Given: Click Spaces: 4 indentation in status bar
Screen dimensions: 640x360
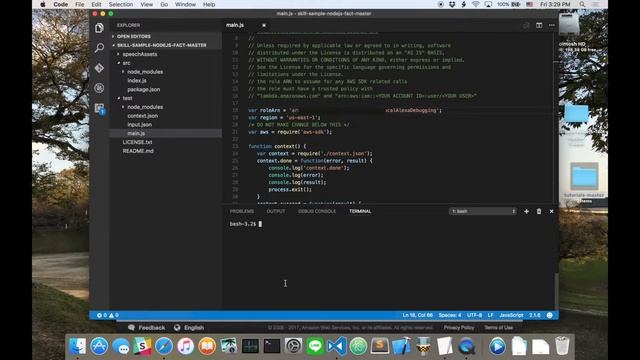Looking at the screenshot, I should [x=450, y=315].
